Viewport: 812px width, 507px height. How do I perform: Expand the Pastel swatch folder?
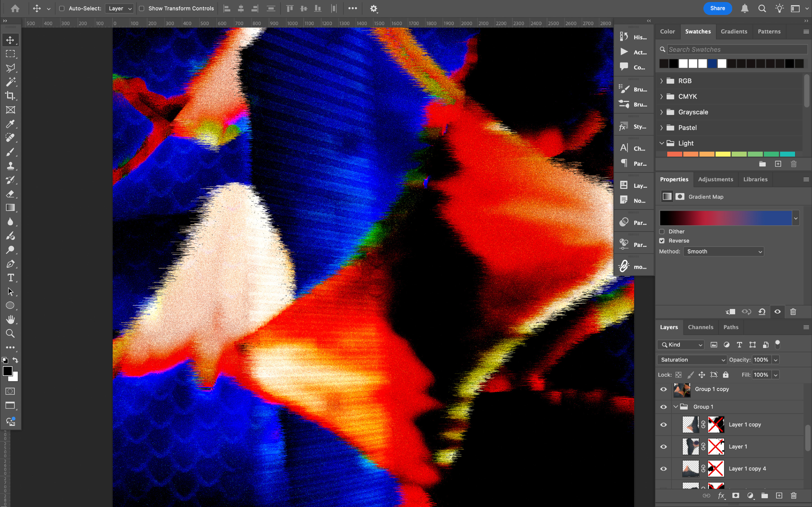(x=662, y=128)
